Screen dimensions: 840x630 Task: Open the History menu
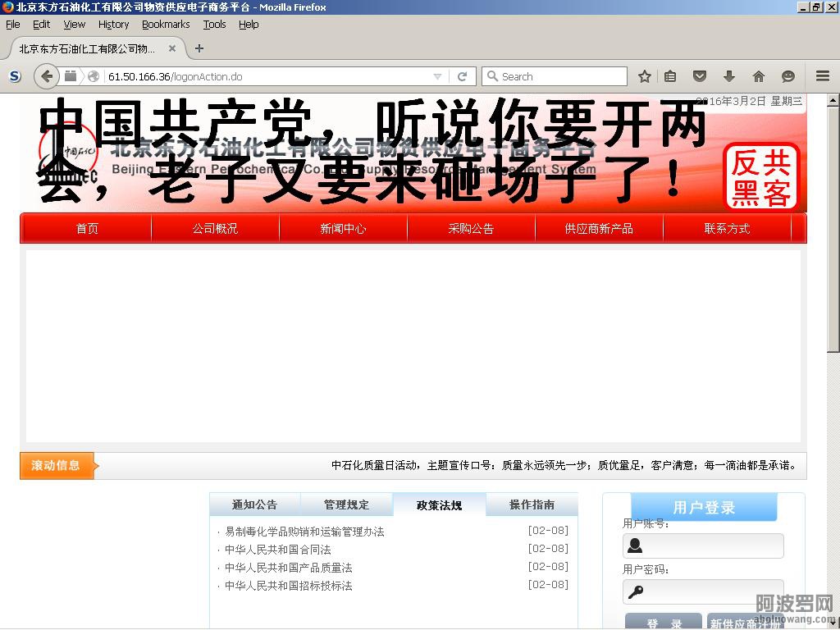(113, 25)
